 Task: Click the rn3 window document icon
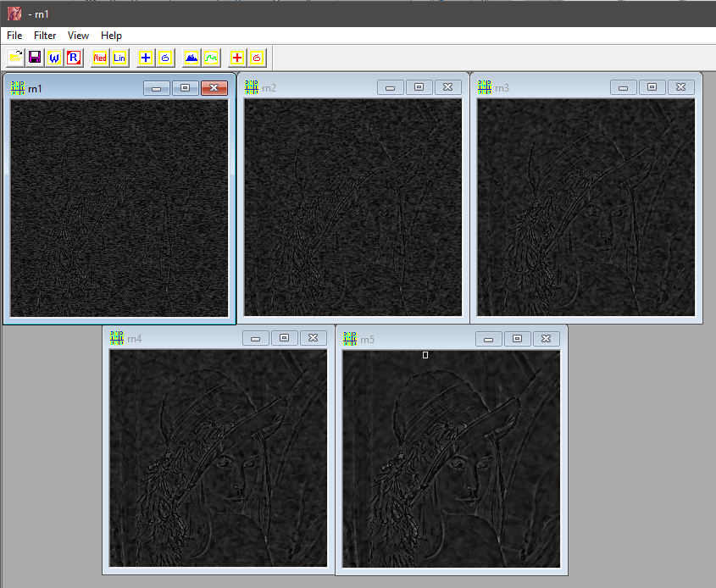(485, 86)
